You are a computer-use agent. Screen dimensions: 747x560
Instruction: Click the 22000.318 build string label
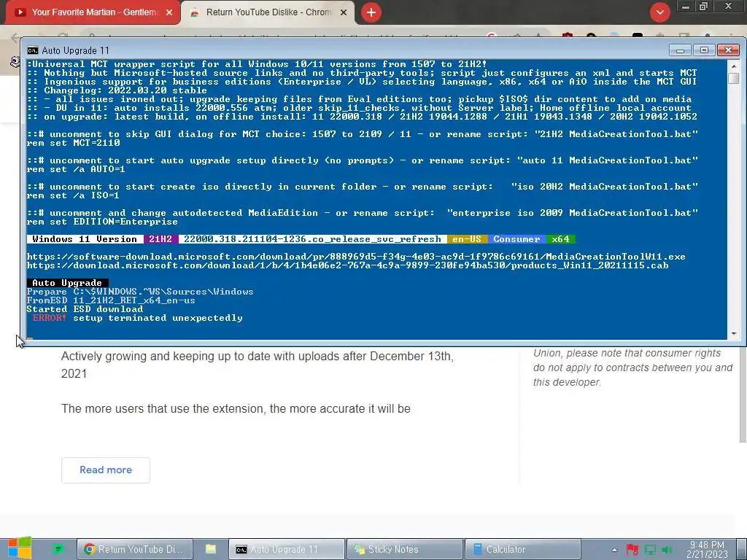coord(312,239)
